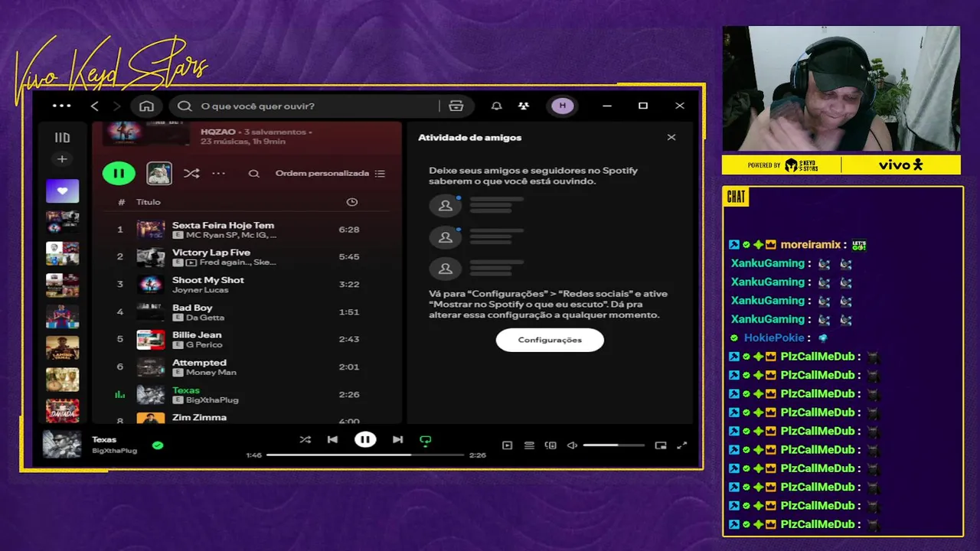Open the Home page icon

click(x=146, y=106)
